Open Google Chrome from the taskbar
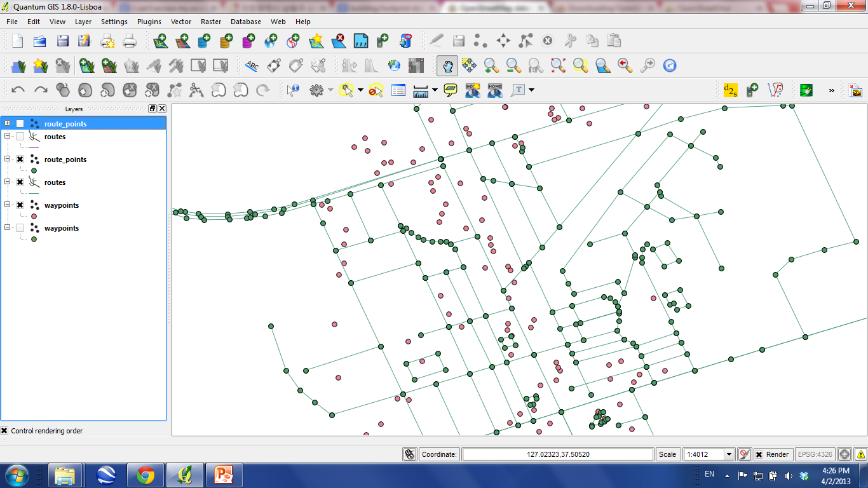The height and width of the screenshot is (488, 868). (146, 475)
